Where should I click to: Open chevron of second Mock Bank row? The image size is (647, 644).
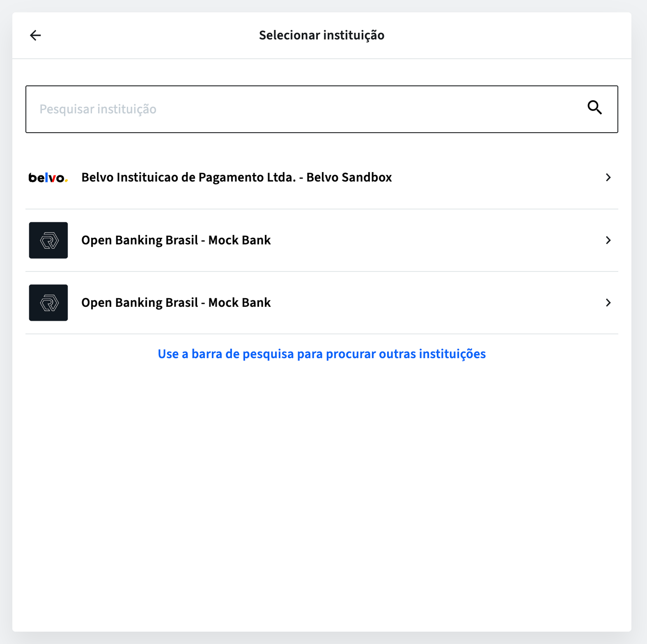[608, 303]
